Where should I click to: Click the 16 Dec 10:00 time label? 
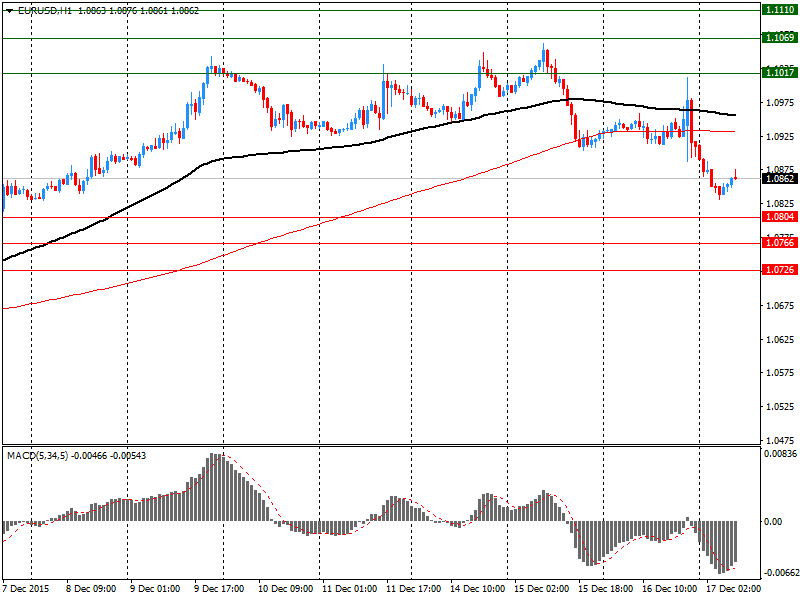click(x=670, y=589)
